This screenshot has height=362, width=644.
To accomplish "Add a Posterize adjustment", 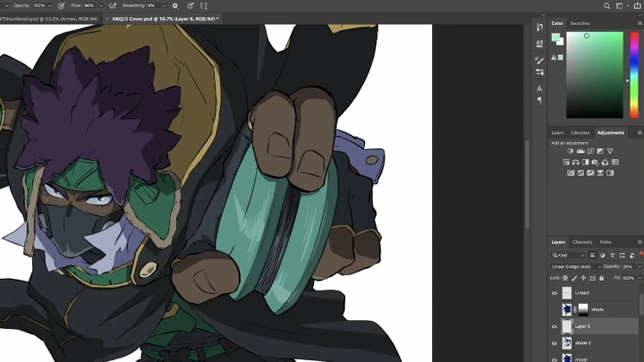I will (580, 173).
